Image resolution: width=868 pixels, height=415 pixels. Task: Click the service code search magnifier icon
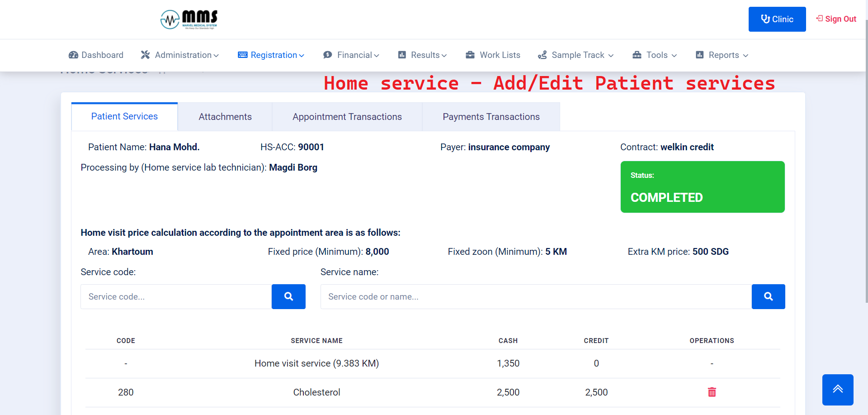(x=288, y=296)
